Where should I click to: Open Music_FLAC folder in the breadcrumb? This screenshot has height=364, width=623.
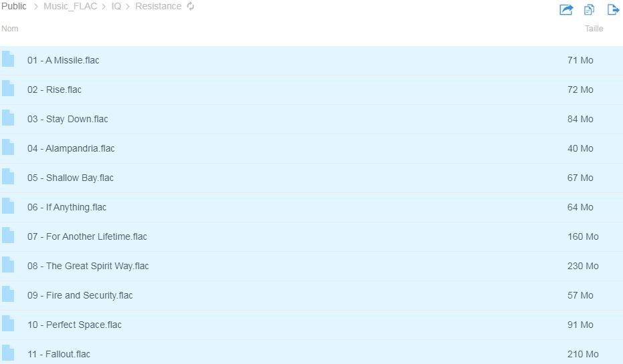70,7
